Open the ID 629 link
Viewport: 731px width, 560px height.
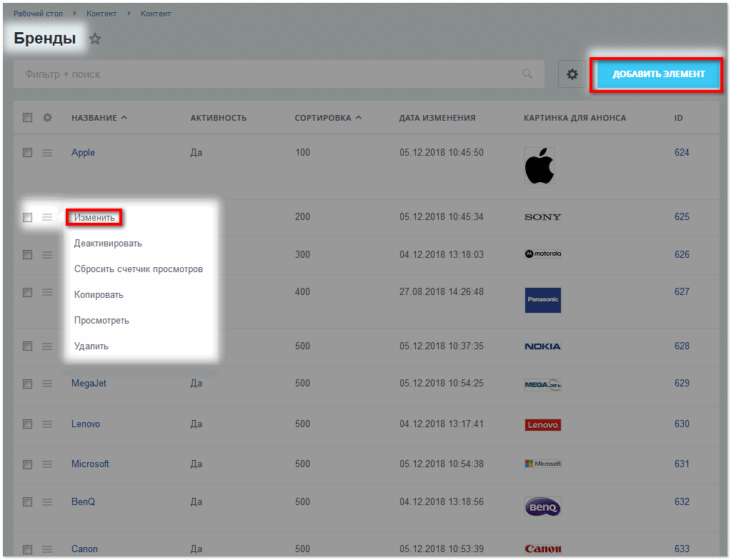(682, 383)
